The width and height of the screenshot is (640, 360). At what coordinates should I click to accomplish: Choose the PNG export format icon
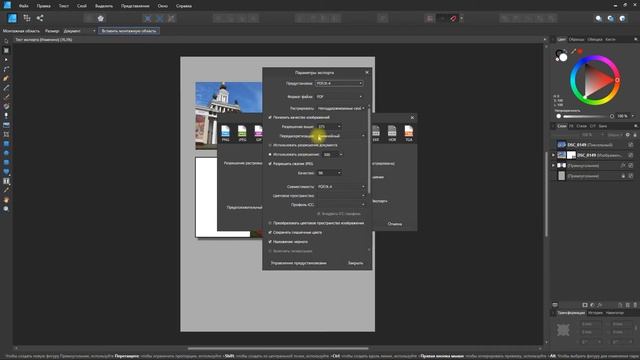pyautogui.click(x=225, y=133)
